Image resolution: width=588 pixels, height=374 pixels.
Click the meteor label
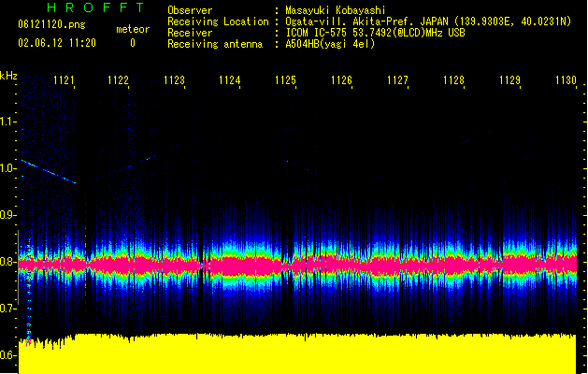click(133, 29)
